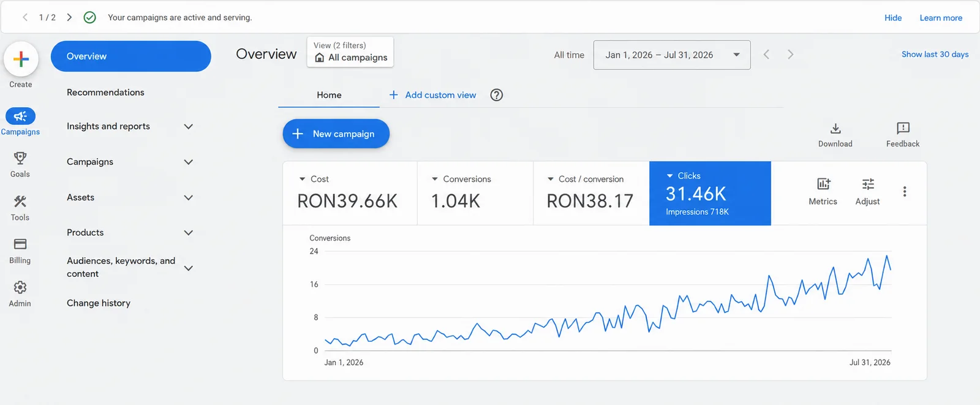Open Conversions metric dropdown

(x=435, y=179)
